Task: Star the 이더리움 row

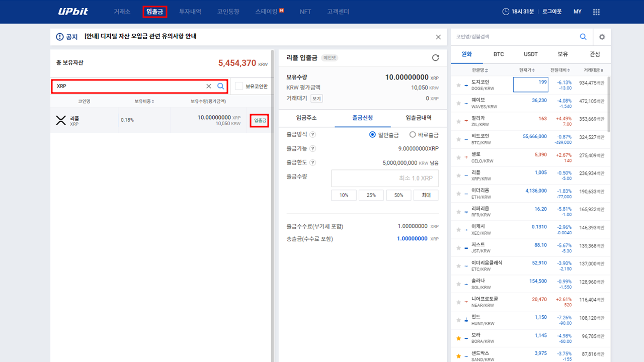Action: click(x=458, y=194)
